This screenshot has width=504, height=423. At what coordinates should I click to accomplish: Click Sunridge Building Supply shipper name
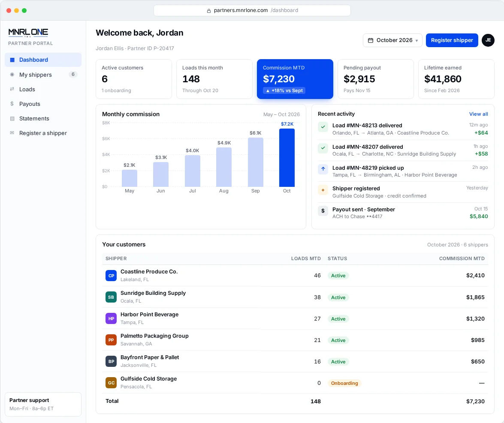pos(153,293)
